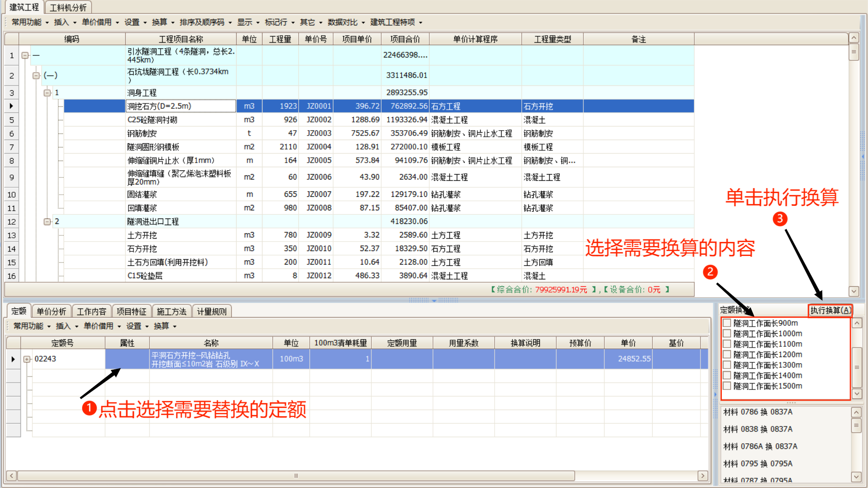Open the 常用功能 menu in top toolbar
868x488 pixels.
tap(30, 22)
